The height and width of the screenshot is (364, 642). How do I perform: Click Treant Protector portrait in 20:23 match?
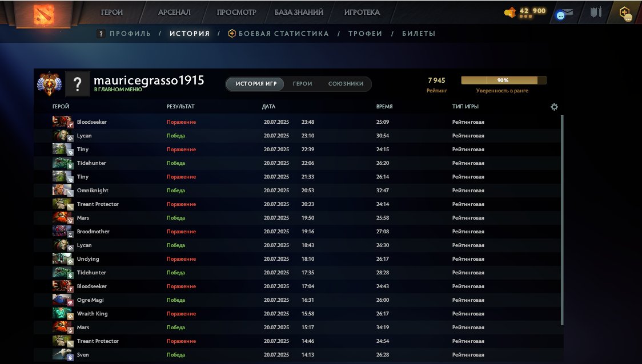[x=63, y=204]
